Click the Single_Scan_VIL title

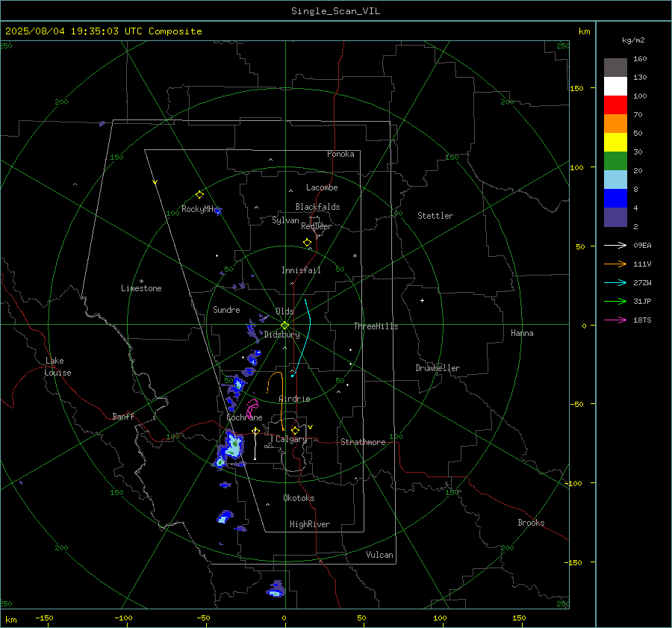[335, 11]
